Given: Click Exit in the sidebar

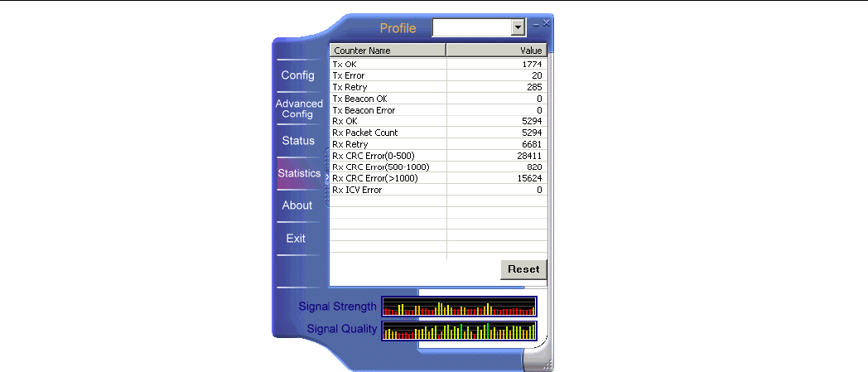Looking at the screenshot, I should [296, 239].
